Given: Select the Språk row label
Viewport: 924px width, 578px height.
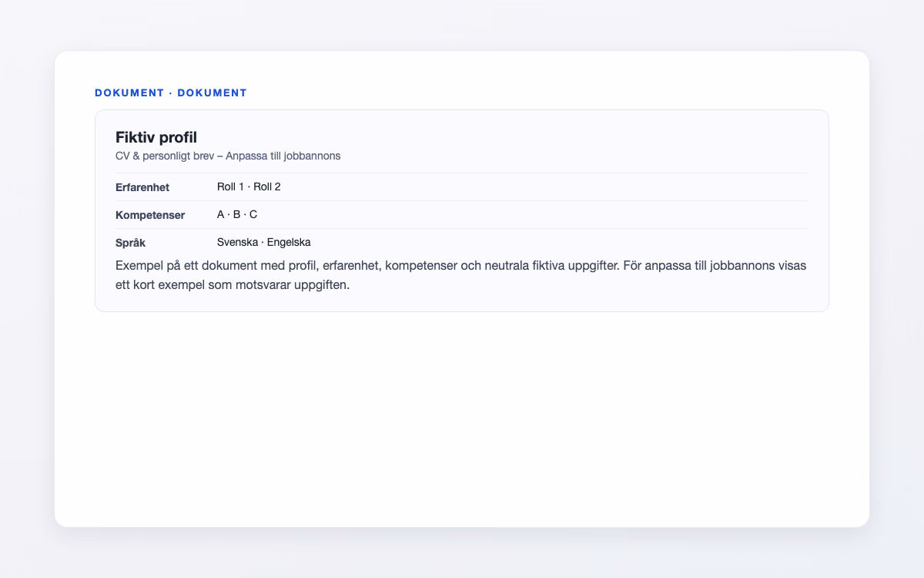Looking at the screenshot, I should 130,243.
